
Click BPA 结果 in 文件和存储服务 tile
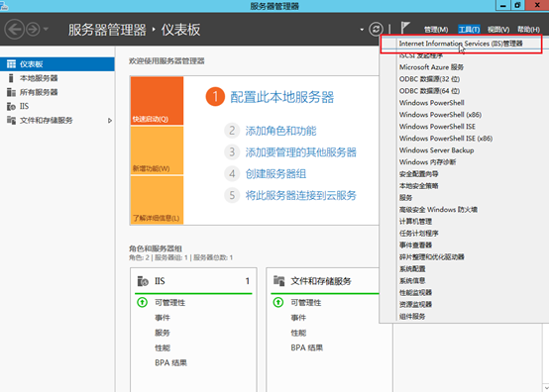tap(307, 347)
